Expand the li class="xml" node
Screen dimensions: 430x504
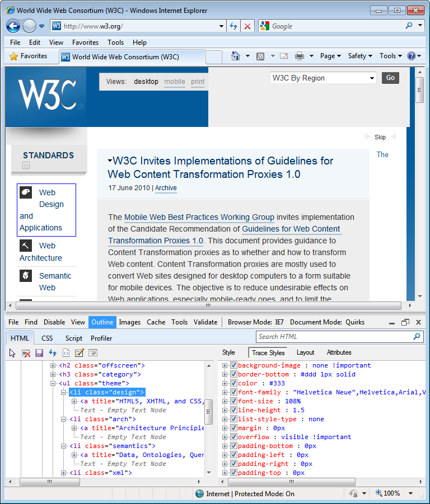pyautogui.click(x=63, y=473)
